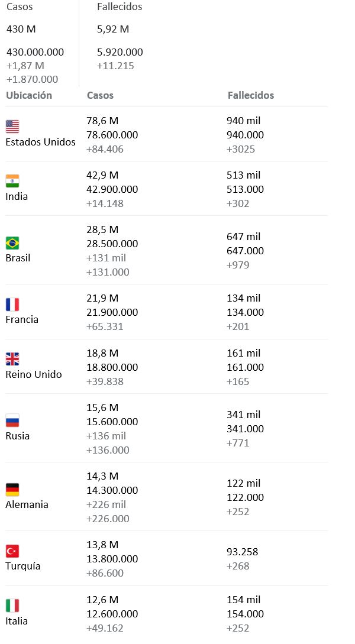Click the France flag icon

[x=12, y=304]
